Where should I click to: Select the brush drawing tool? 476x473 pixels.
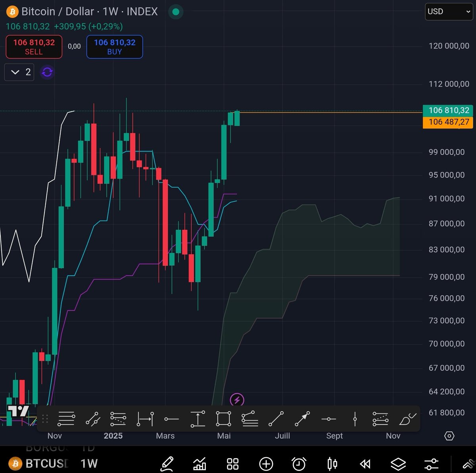tap(407, 419)
